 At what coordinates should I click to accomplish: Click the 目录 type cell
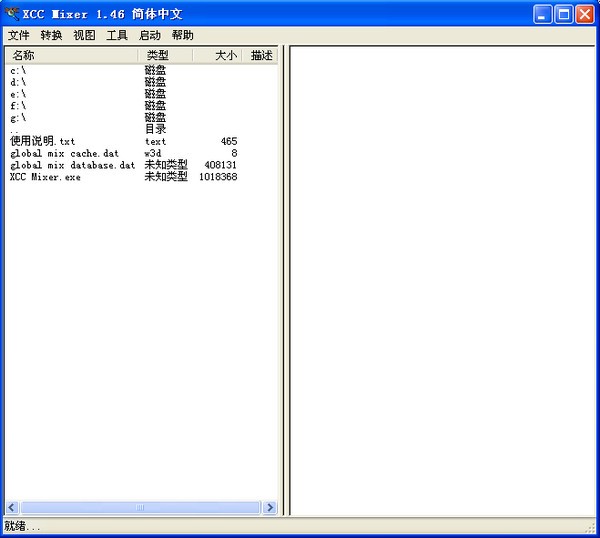click(155, 129)
